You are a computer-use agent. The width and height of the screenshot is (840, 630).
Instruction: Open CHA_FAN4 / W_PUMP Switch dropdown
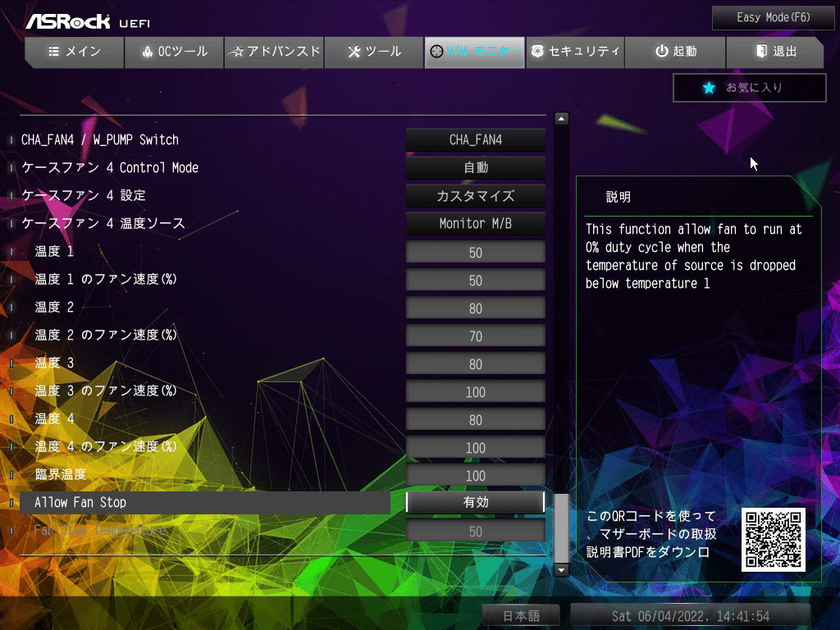(475, 140)
